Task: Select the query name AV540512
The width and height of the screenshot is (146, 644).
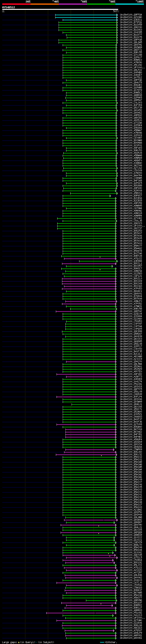Action: pyautogui.click(x=8, y=8)
